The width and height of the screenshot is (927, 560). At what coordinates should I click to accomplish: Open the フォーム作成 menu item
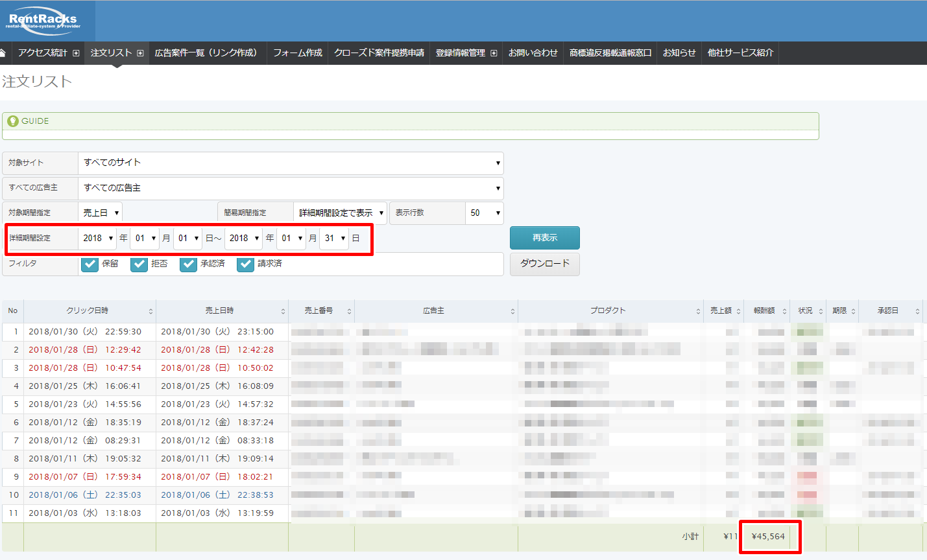[297, 53]
